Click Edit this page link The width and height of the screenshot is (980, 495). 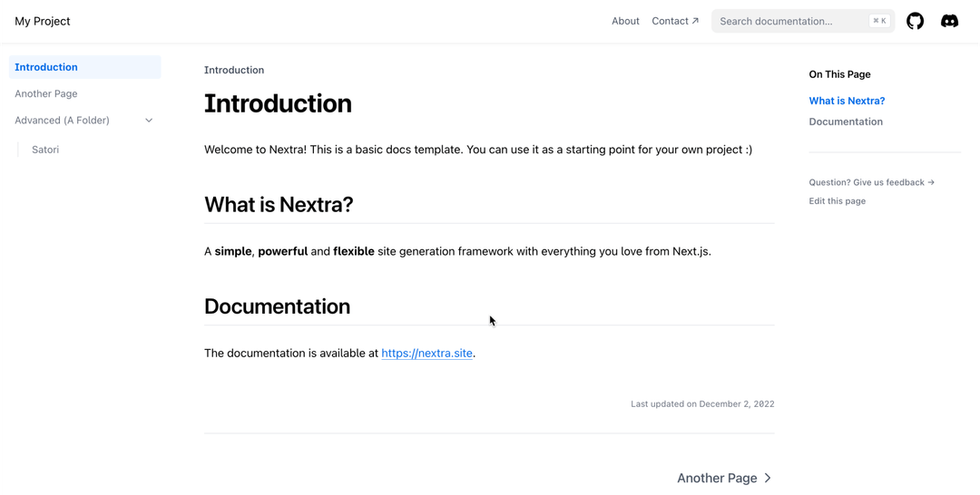coord(837,201)
